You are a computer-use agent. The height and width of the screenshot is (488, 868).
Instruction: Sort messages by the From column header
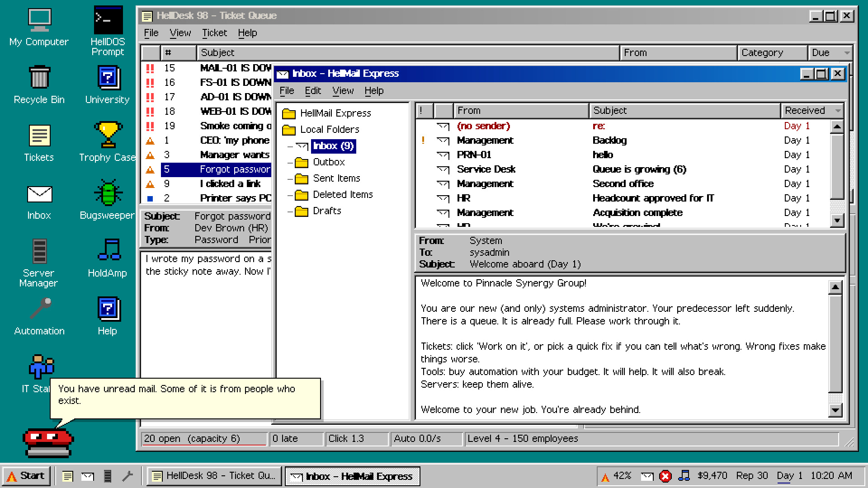(x=521, y=111)
